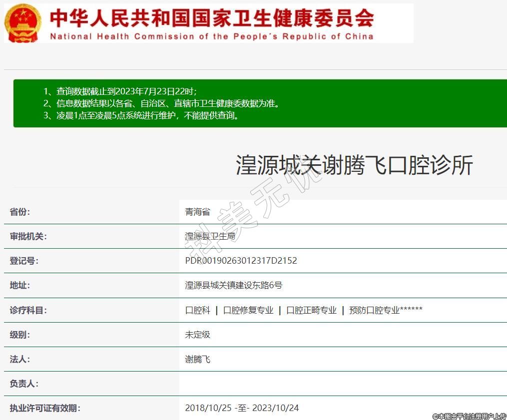This screenshot has width=507, height=420.
Task: Click the empty 负责人 value cell
Action: [x=343, y=384]
